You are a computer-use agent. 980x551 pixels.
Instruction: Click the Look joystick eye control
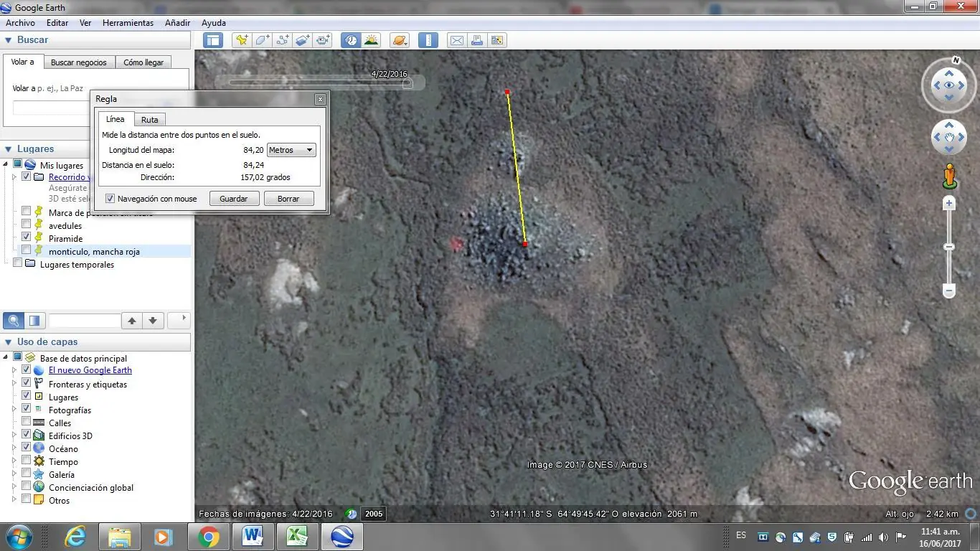pyautogui.click(x=949, y=86)
